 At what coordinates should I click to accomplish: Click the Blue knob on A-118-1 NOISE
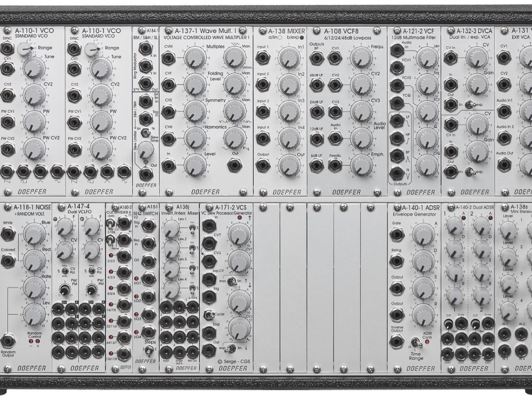click(34, 234)
